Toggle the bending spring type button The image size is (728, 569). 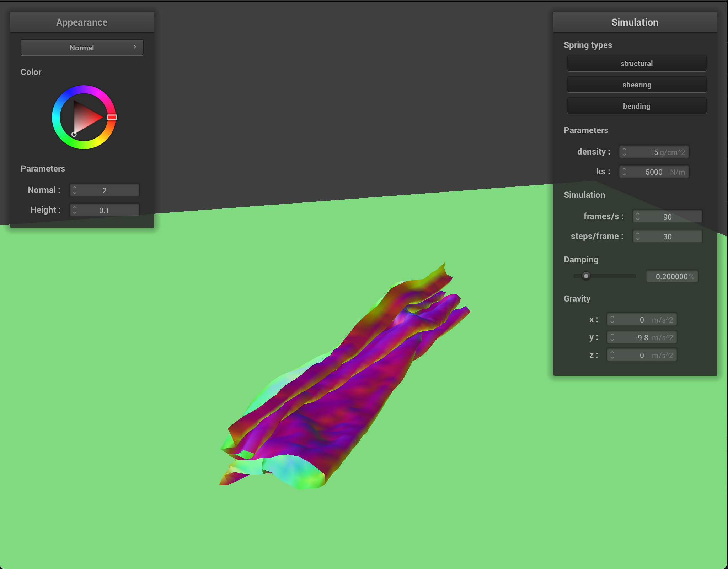click(636, 106)
